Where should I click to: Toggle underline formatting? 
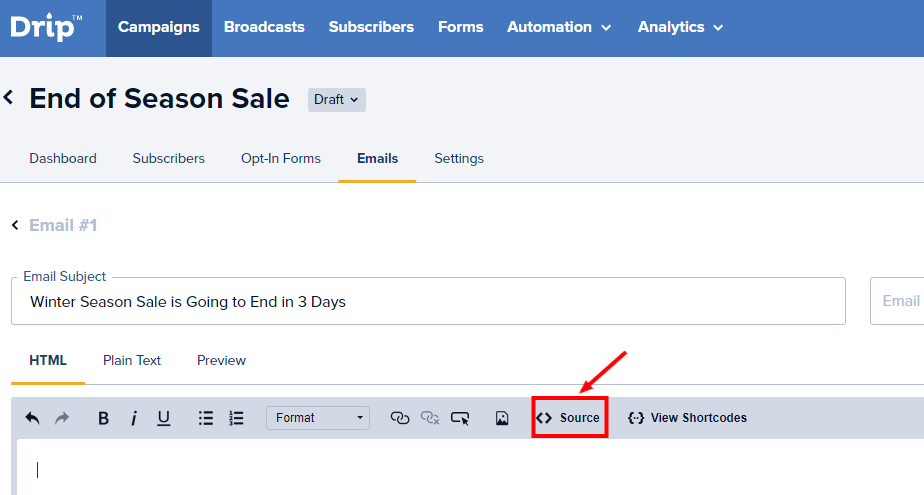(x=164, y=418)
